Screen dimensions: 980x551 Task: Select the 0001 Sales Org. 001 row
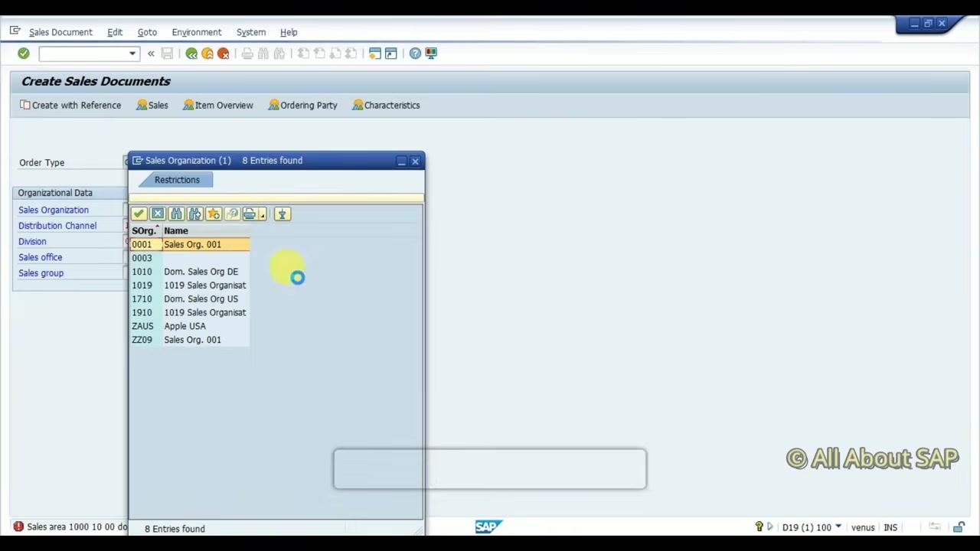point(190,245)
